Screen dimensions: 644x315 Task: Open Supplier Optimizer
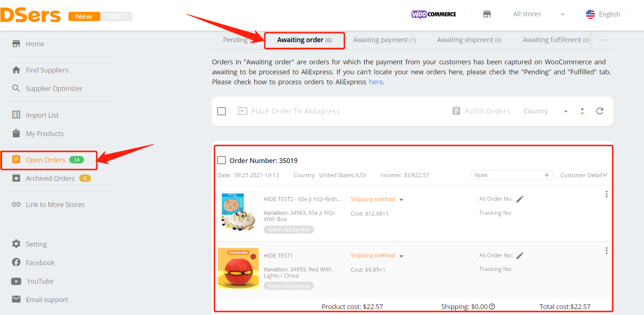click(x=54, y=88)
